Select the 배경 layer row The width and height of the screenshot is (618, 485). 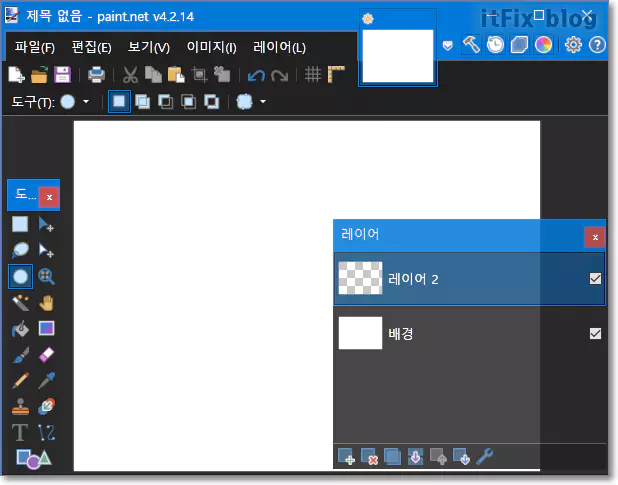click(x=469, y=333)
